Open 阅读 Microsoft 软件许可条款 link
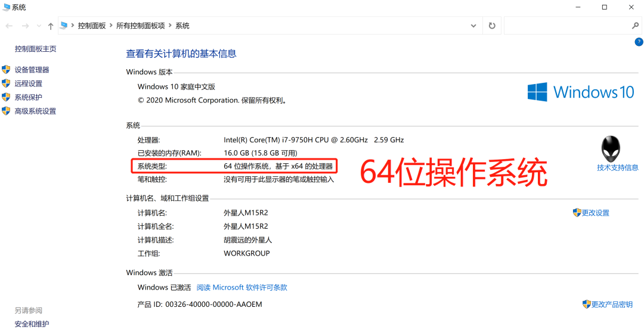The width and height of the screenshot is (644, 333). coord(242,288)
